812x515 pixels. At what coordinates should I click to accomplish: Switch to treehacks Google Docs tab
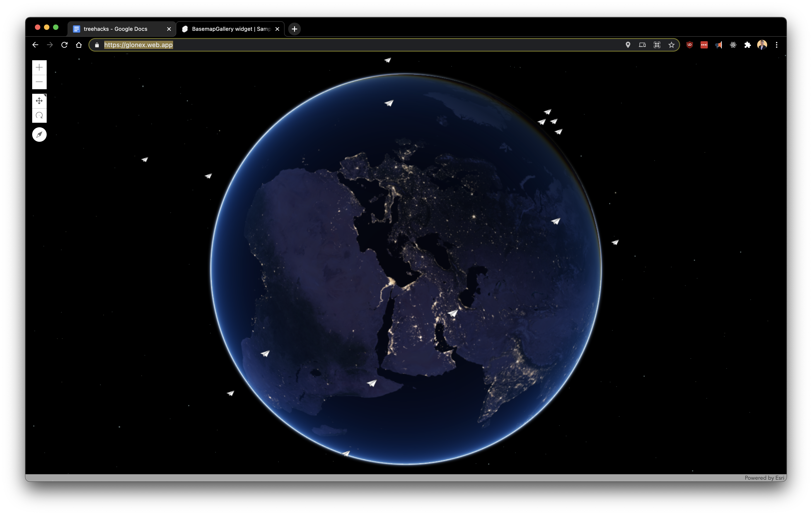click(x=115, y=29)
